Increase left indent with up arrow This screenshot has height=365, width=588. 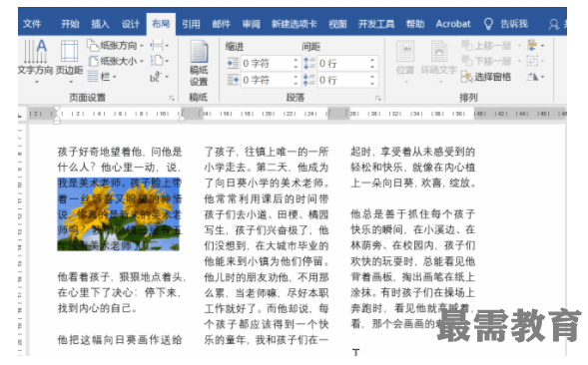tap(295, 60)
